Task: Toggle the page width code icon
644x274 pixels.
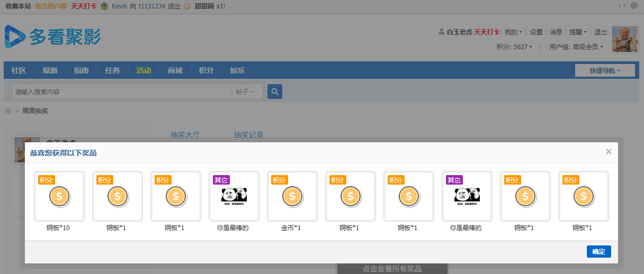Action: (622, 6)
